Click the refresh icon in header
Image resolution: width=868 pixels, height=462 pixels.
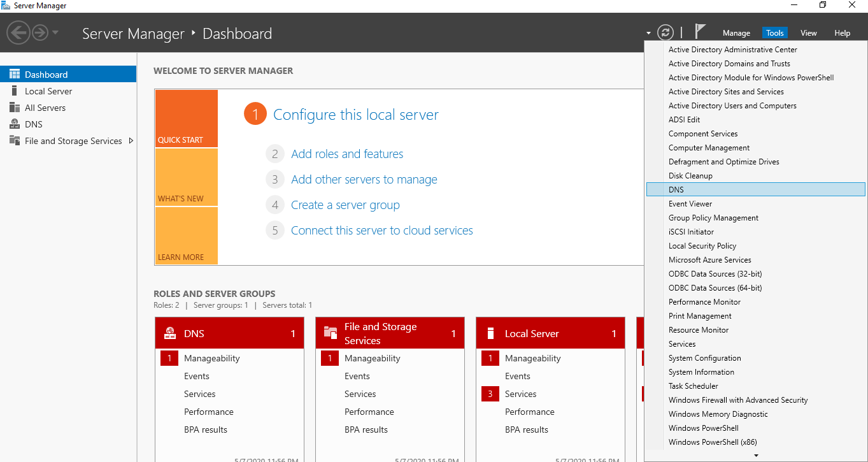pos(665,32)
